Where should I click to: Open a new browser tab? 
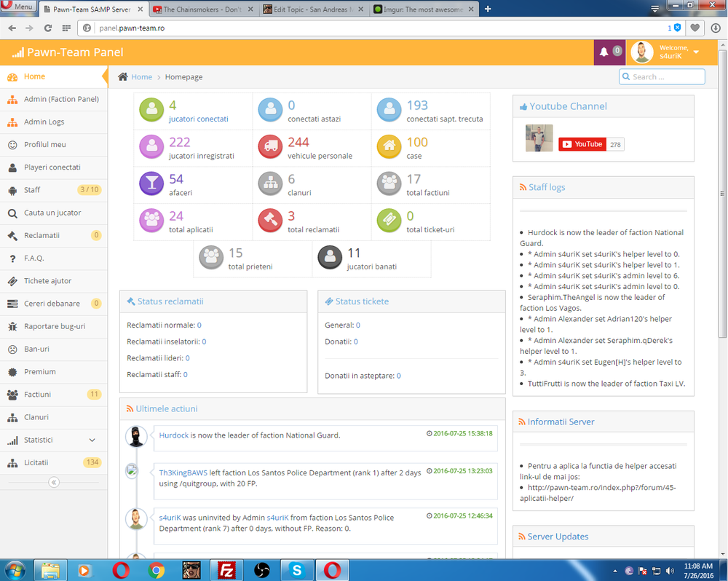click(x=488, y=9)
